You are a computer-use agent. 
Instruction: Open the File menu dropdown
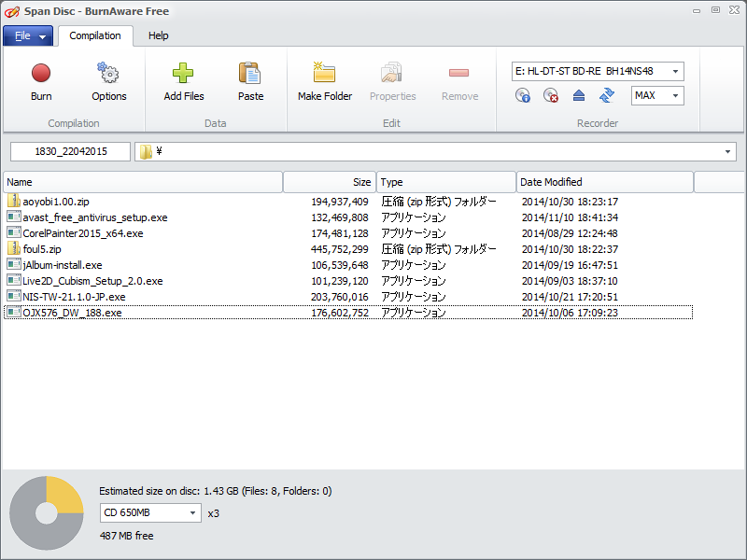click(28, 35)
